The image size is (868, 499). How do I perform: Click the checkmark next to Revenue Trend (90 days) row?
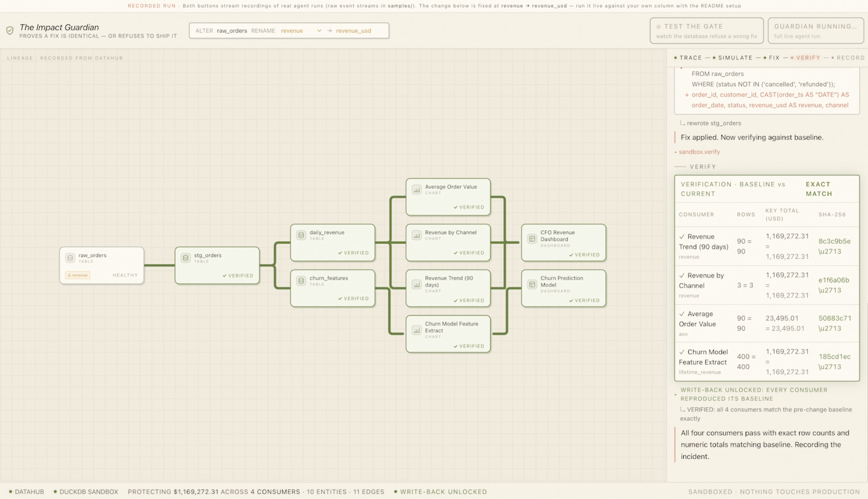[x=682, y=237]
